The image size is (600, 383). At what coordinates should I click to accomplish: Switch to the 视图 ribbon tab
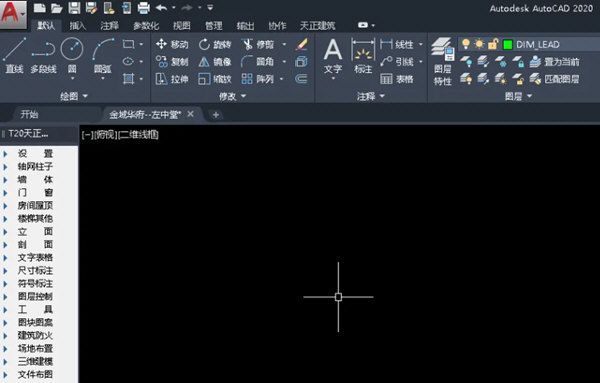tap(181, 25)
